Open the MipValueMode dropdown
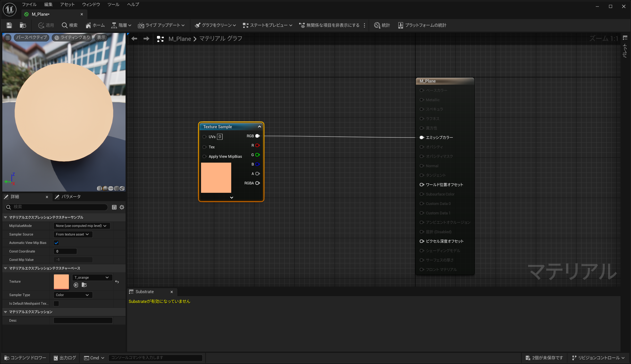Viewport: 631px width, 364px height. click(82, 226)
